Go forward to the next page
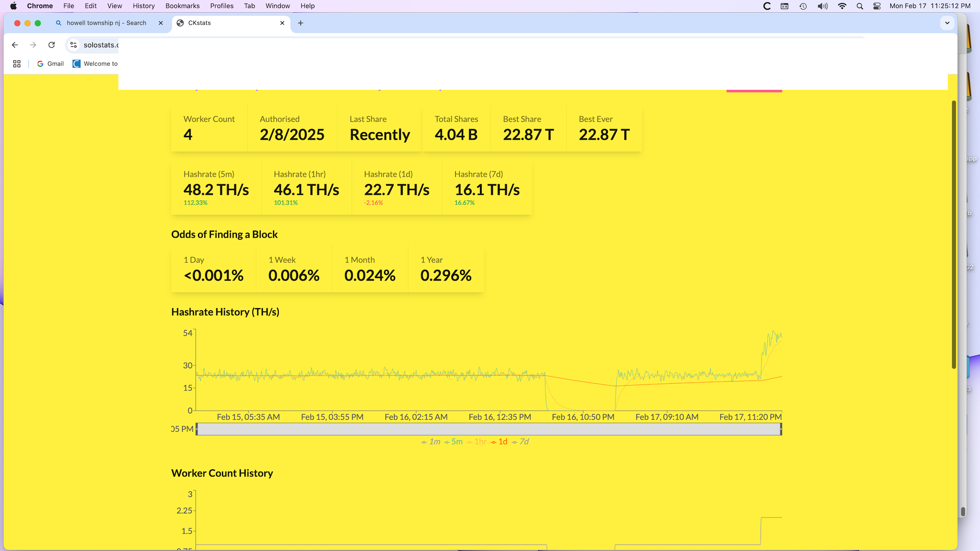Viewport: 980px width, 551px height. [x=33, y=45]
